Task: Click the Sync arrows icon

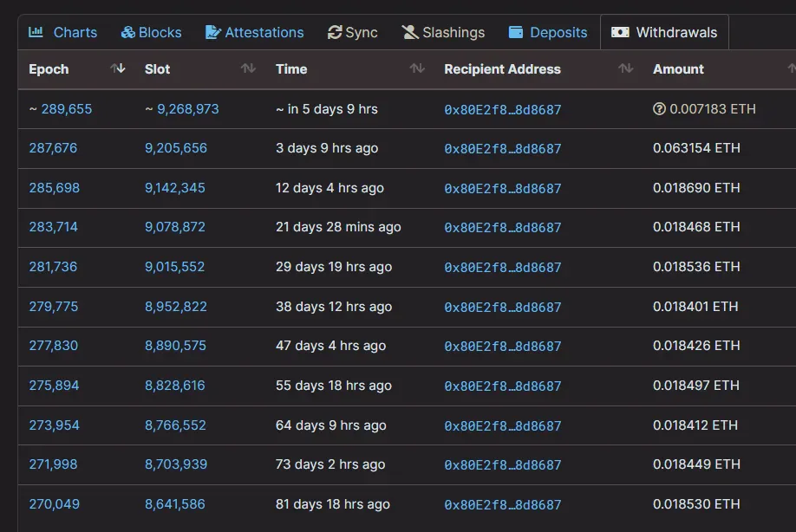Action: pos(335,32)
